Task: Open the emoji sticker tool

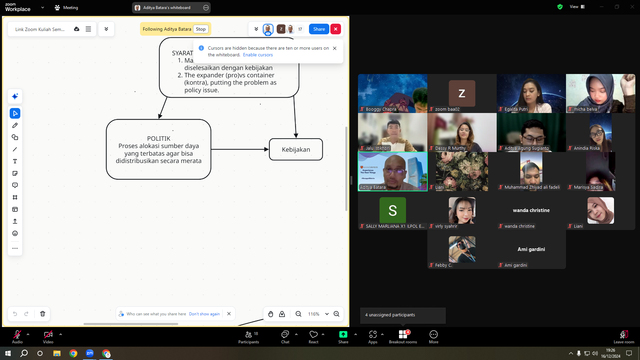Action: coord(15,233)
